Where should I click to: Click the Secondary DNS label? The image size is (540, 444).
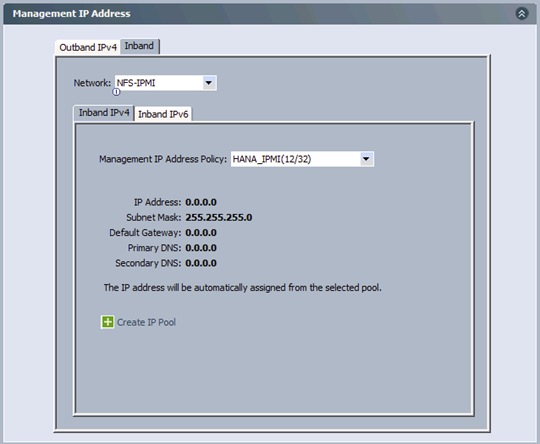148,263
